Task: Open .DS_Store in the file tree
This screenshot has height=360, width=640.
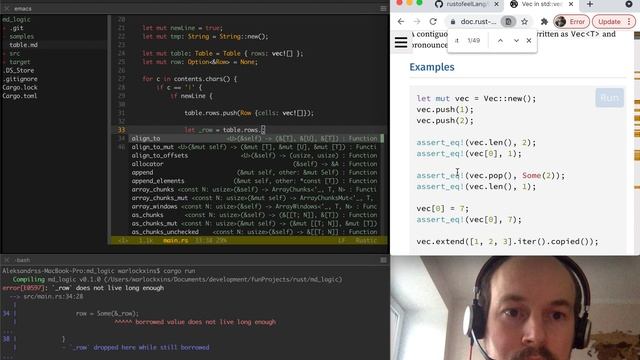Action: click(x=18, y=71)
